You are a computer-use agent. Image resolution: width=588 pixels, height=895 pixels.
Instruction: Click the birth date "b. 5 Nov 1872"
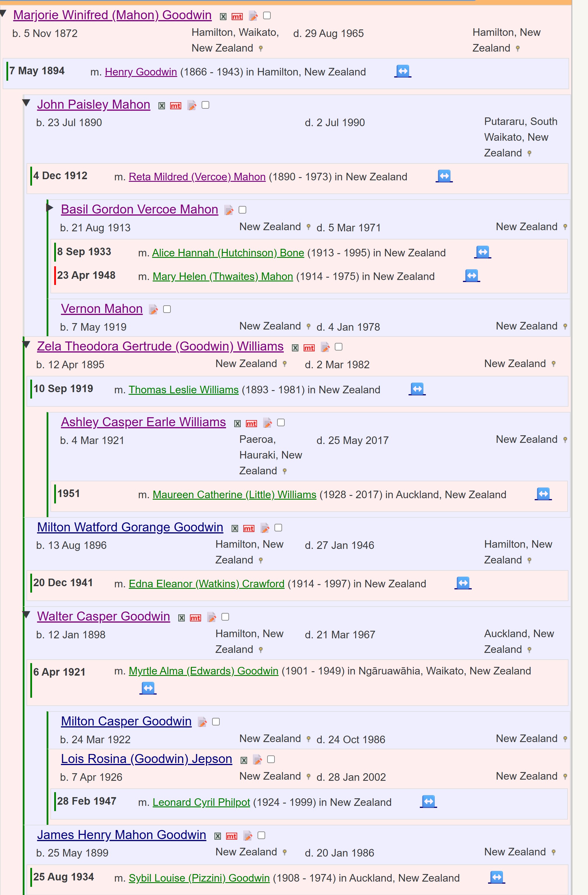[45, 34]
